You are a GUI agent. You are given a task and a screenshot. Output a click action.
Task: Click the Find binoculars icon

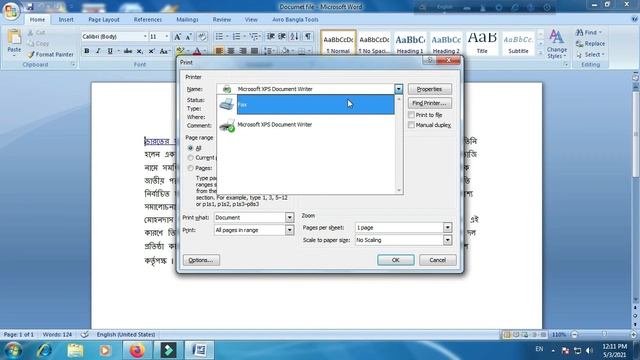(x=580, y=32)
